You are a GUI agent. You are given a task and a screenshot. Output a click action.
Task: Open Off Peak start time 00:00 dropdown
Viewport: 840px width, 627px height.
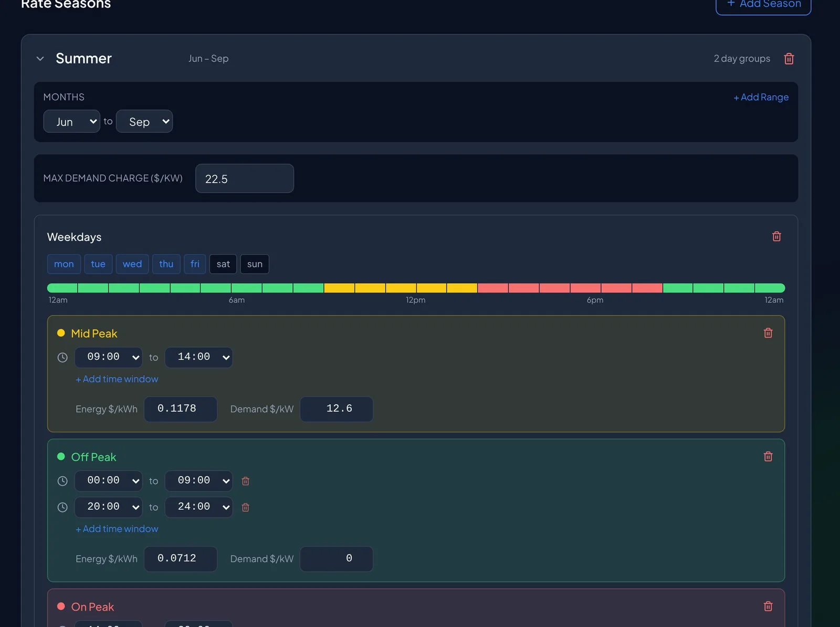pos(108,481)
